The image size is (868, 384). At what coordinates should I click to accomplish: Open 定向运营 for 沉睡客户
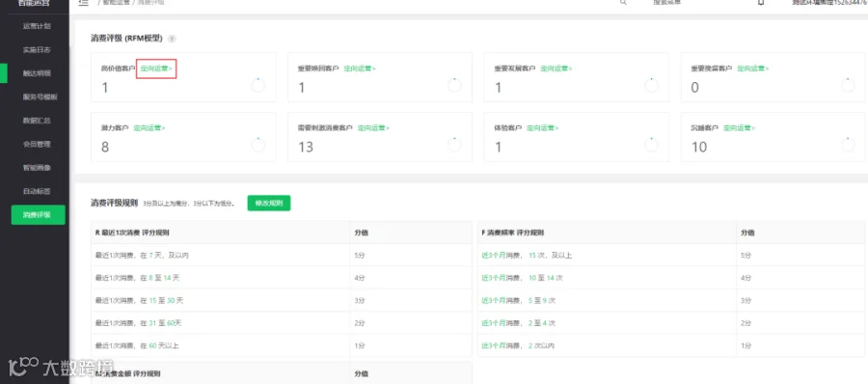click(739, 128)
